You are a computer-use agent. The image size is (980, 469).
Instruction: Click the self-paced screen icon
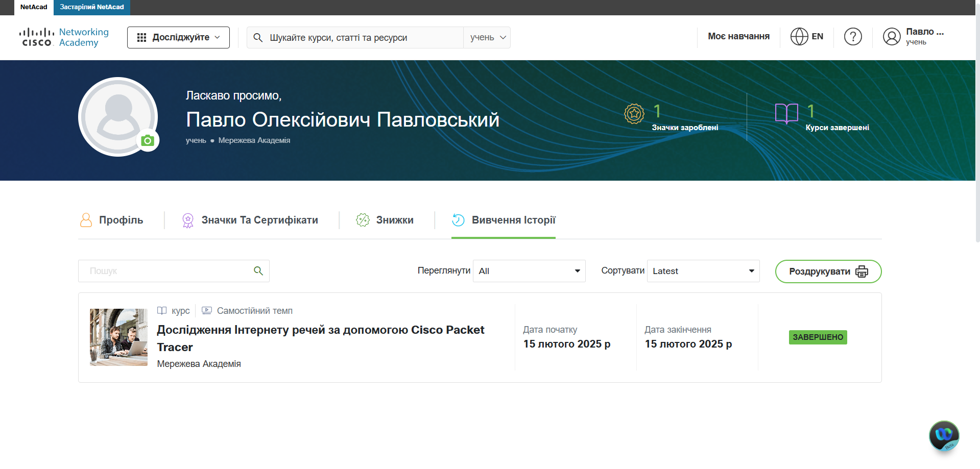(x=207, y=310)
